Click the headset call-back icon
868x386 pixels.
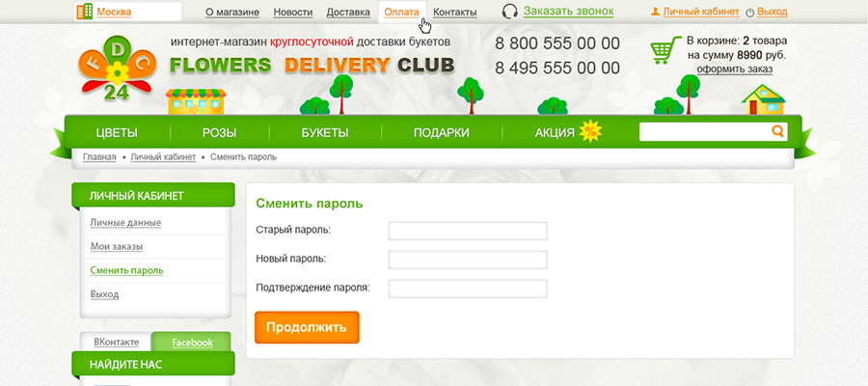point(510,12)
